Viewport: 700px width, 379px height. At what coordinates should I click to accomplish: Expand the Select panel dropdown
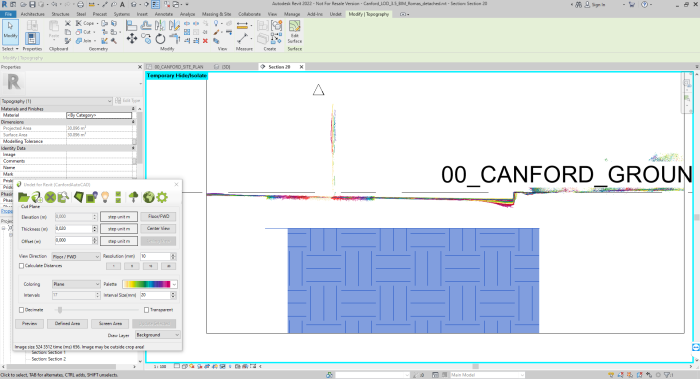click(10, 49)
